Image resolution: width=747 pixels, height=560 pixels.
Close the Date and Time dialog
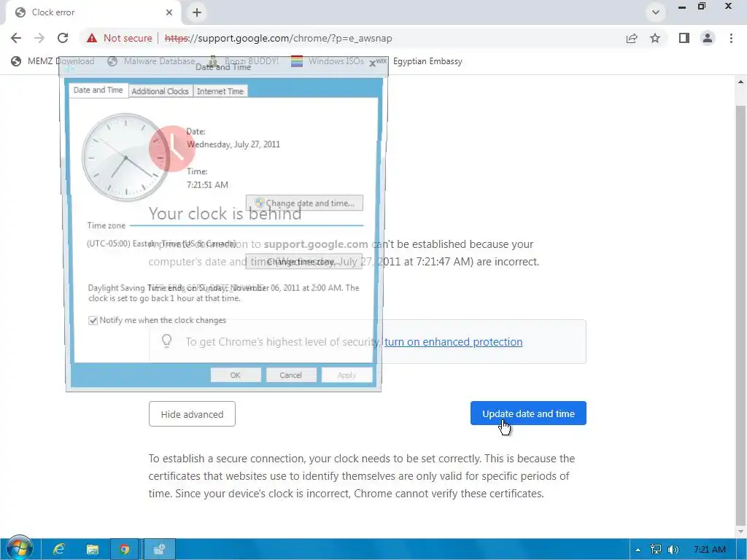pyautogui.click(x=373, y=64)
